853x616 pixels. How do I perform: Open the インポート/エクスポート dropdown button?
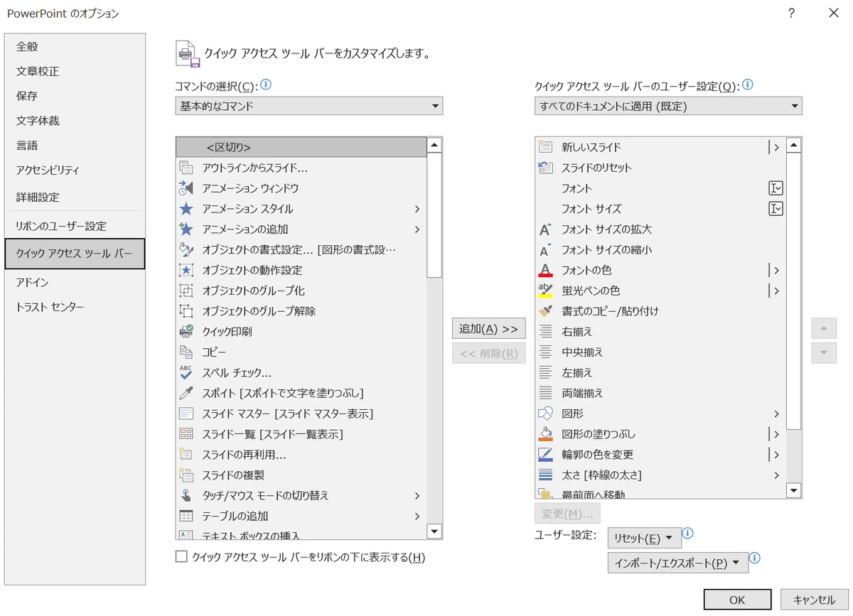(677, 563)
